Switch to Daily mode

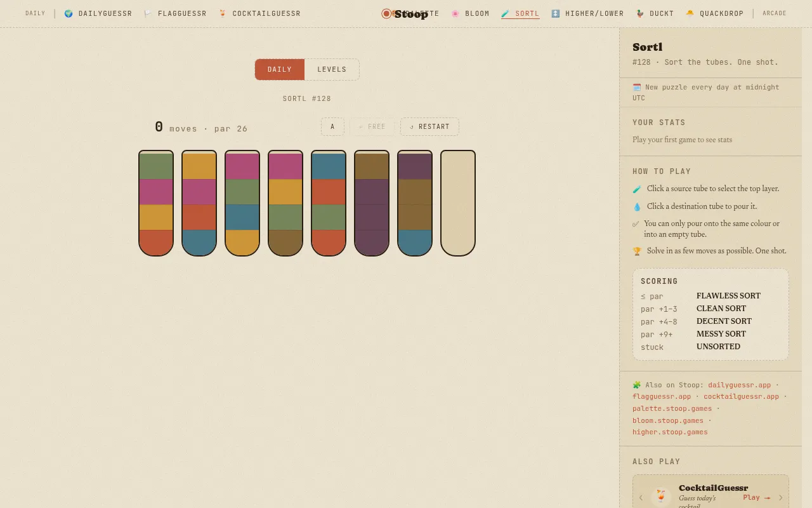click(x=280, y=69)
